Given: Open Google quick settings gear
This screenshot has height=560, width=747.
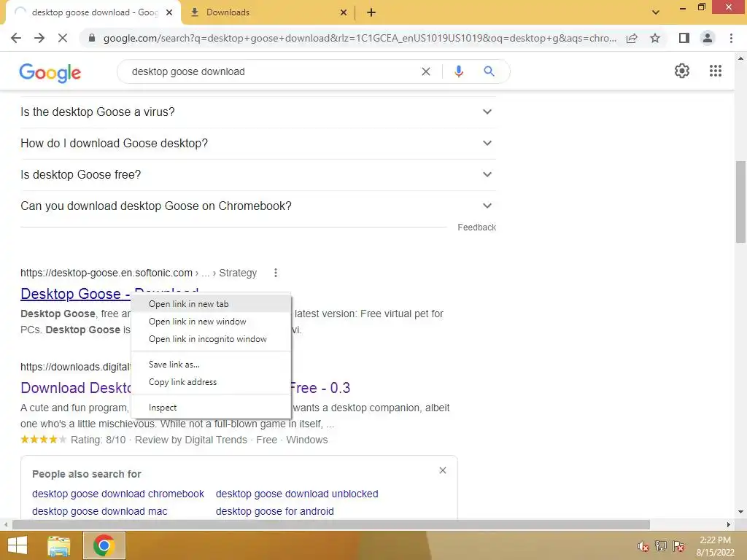Looking at the screenshot, I should click(682, 71).
